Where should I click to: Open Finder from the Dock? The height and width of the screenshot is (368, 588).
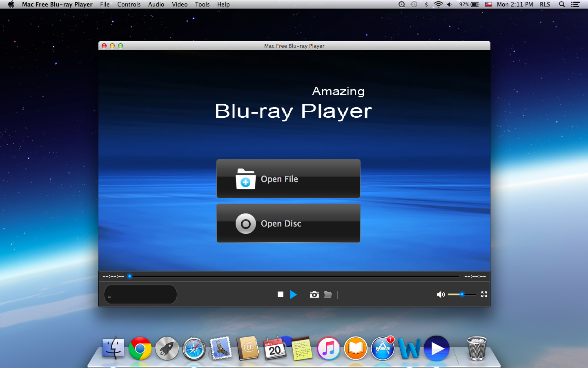click(x=113, y=348)
